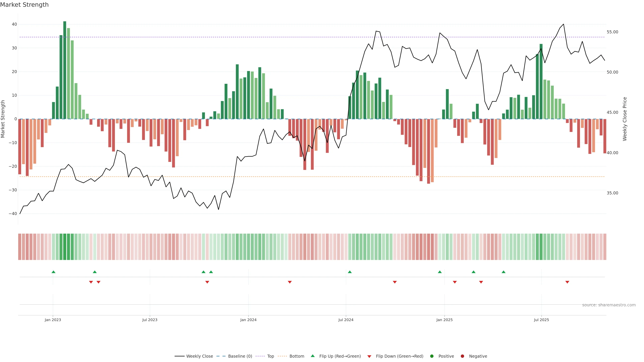This screenshot has width=644, height=362.
Task: Click red Flip Down triangle legend icon
Action: tap(369, 356)
